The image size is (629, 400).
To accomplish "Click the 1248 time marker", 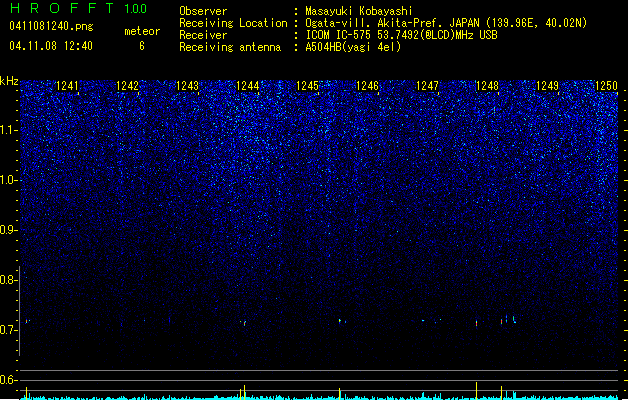I will [x=487, y=86].
